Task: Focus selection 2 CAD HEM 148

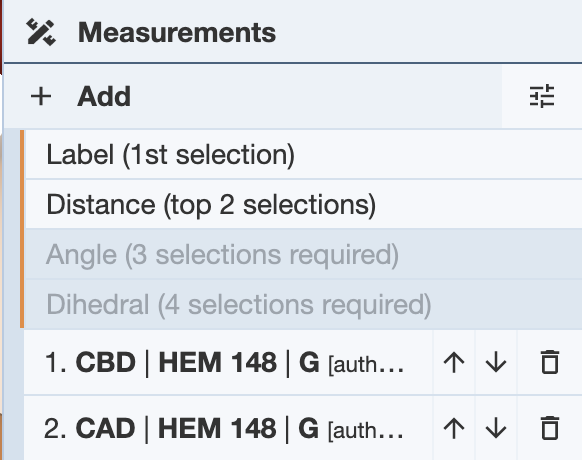Action: [228, 428]
